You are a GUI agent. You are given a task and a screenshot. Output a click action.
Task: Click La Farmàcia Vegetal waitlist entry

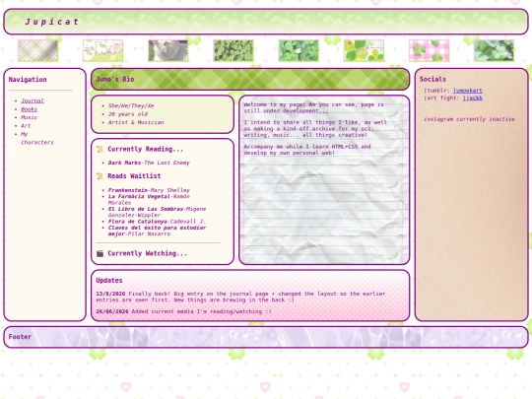pyautogui.click(x=149, y=199)
